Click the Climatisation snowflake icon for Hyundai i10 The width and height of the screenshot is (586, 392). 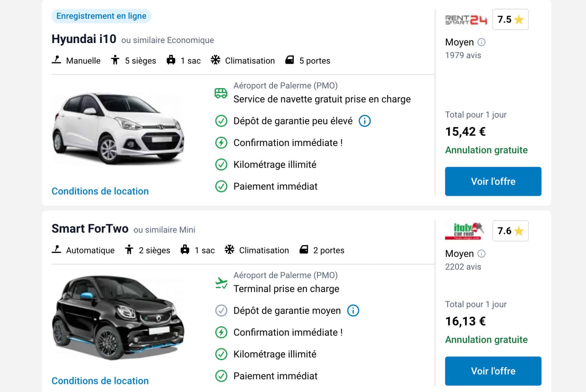pyautogui.click(x=215, y=60)
